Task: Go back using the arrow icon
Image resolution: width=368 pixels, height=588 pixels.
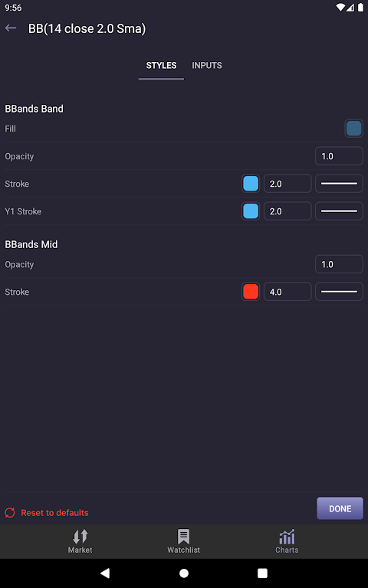Action: click(11, 28)
